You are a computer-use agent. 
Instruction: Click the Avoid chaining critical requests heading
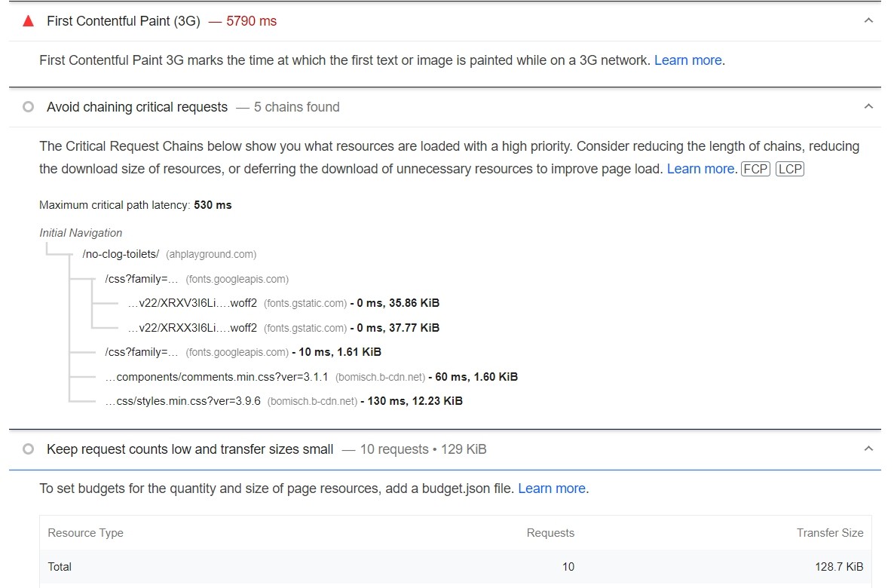pos(137,107)
